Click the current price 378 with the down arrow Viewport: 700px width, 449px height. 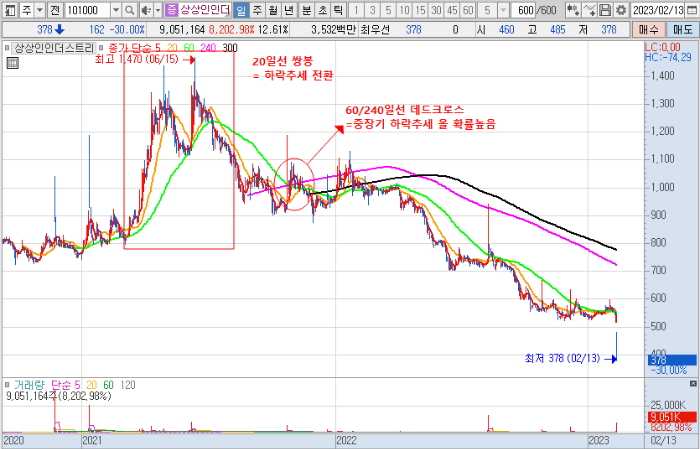coord(50,30)
